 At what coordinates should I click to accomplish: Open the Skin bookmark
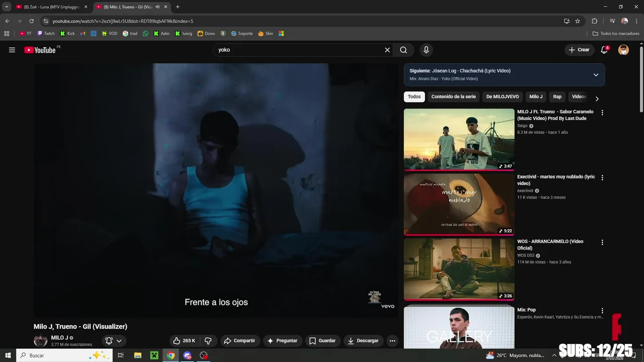tap(266, 34)
